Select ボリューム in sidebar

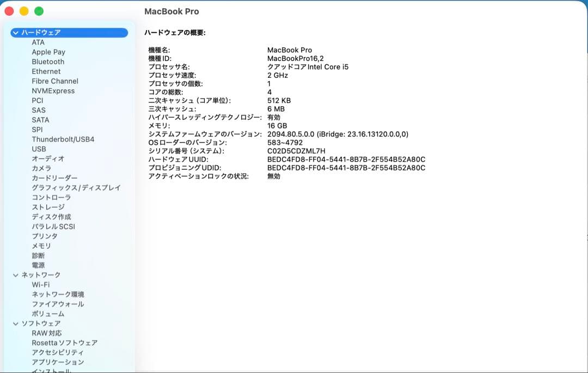click(x=48, y=314)
